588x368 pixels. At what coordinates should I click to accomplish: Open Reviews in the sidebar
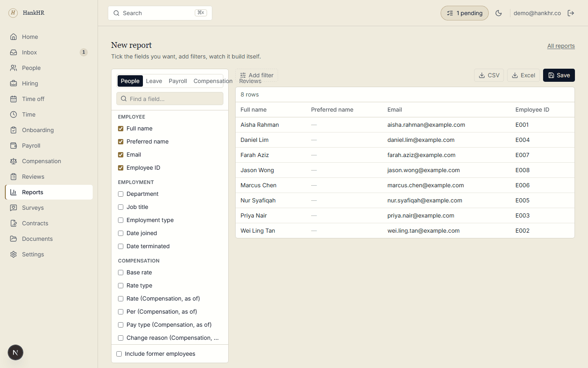point(49,177)
